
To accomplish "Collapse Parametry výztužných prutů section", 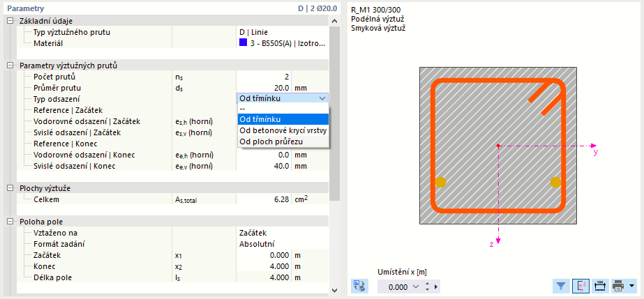I will [x=10, y=66].
